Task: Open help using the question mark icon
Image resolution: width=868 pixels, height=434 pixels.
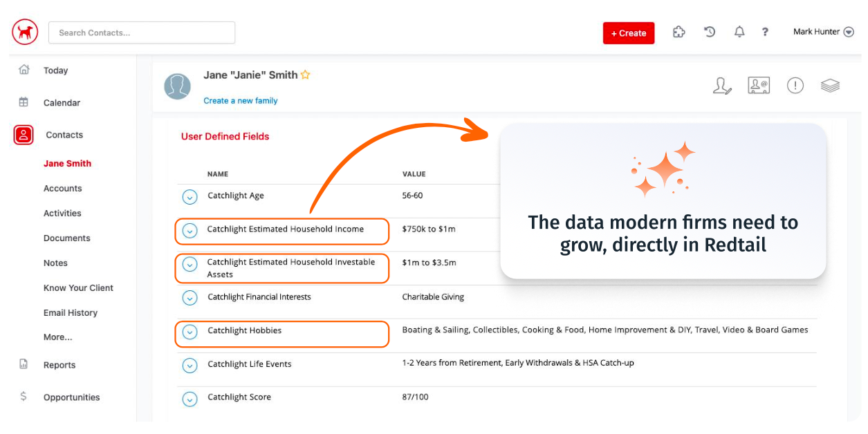Action: 764,32
